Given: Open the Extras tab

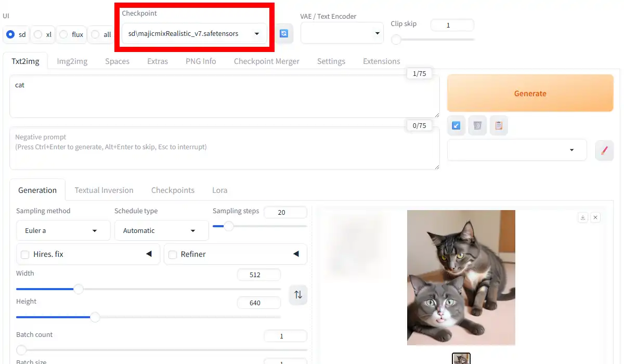Looking at the screenshot, I should (x=158, y=61).
